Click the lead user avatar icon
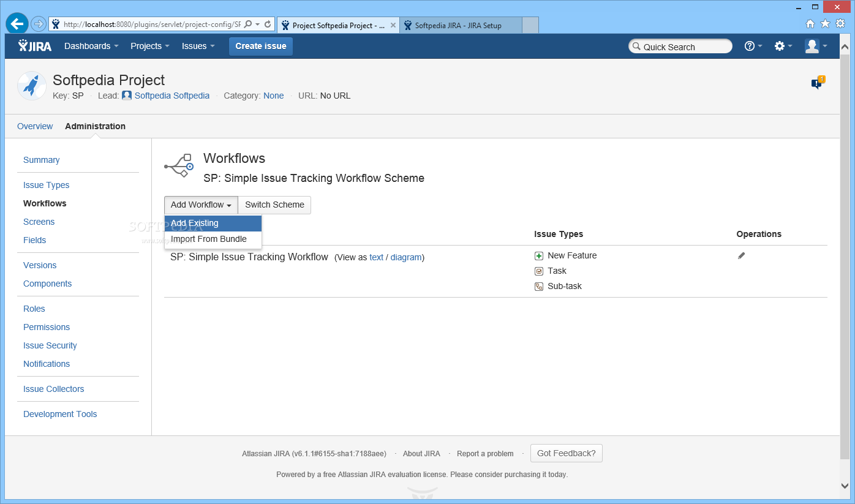 tap(127, 96)
